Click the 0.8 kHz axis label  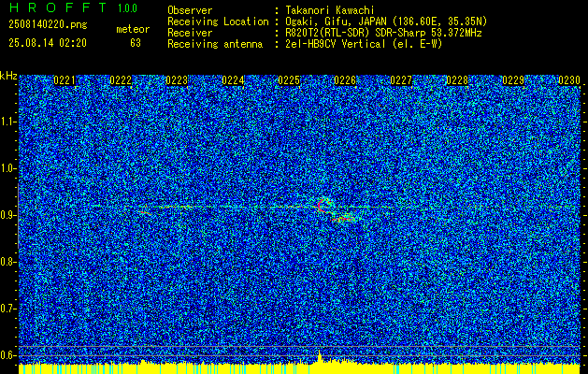pyautogui.click(x=7, y=262)
